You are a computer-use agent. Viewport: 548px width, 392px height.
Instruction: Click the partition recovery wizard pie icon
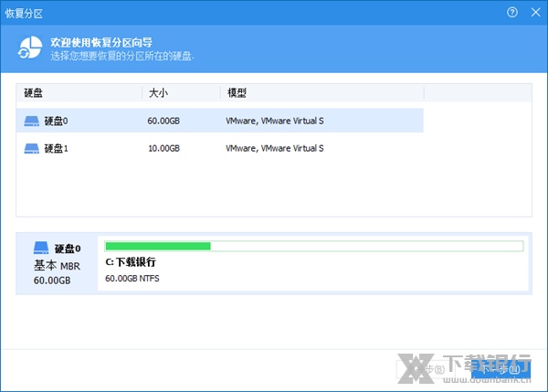click(31, 48)
